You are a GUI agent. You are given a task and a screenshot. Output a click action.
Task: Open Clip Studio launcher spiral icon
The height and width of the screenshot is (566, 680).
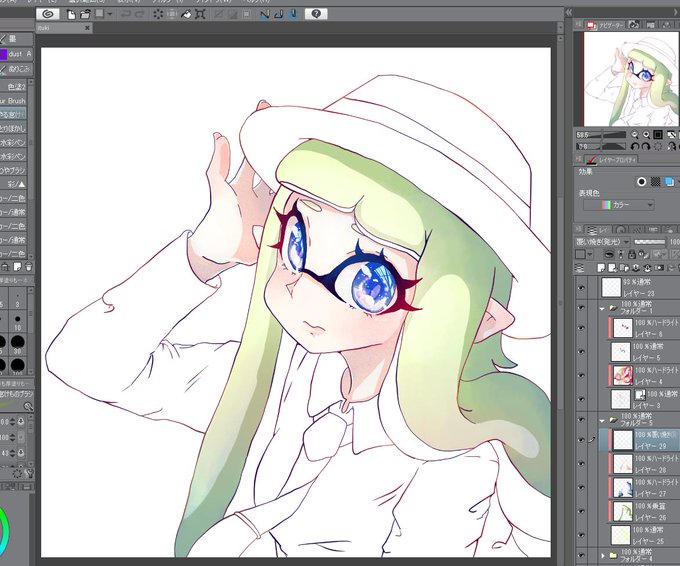48,14
